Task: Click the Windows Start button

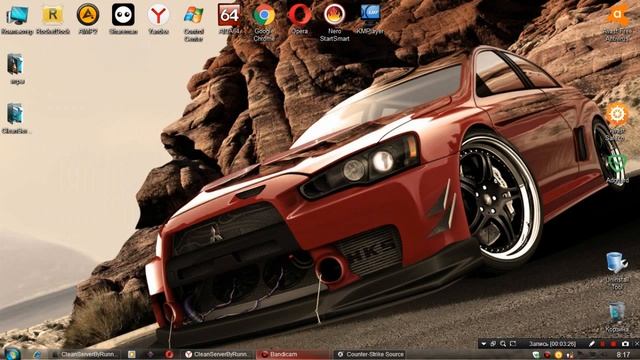Action: pos(12,354)
